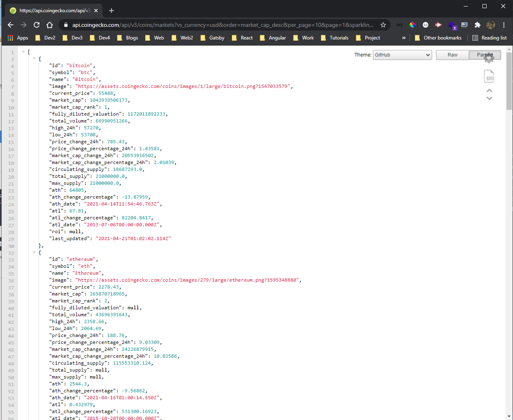This screenshot has height=420, width=513.
Task: Select the bitcoin ath_change_percentage value -13.87959
Action: pyautogui.click(x=135, y=197)
